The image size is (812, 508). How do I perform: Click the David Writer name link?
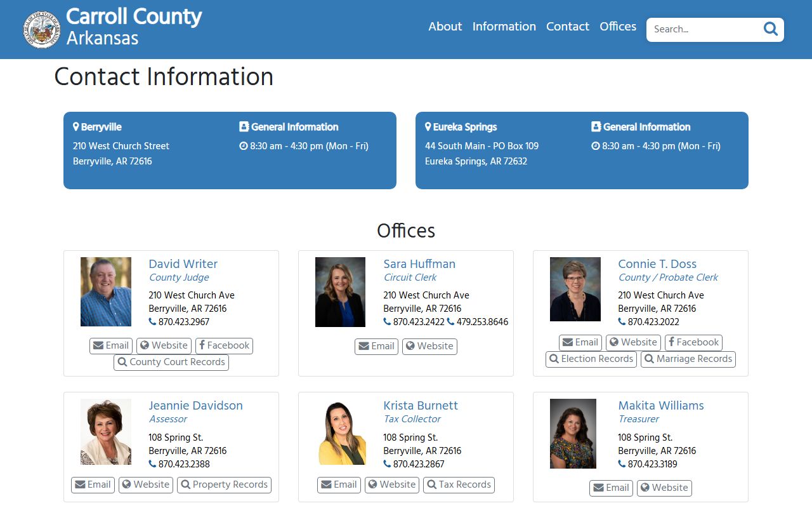coord(183,264)
